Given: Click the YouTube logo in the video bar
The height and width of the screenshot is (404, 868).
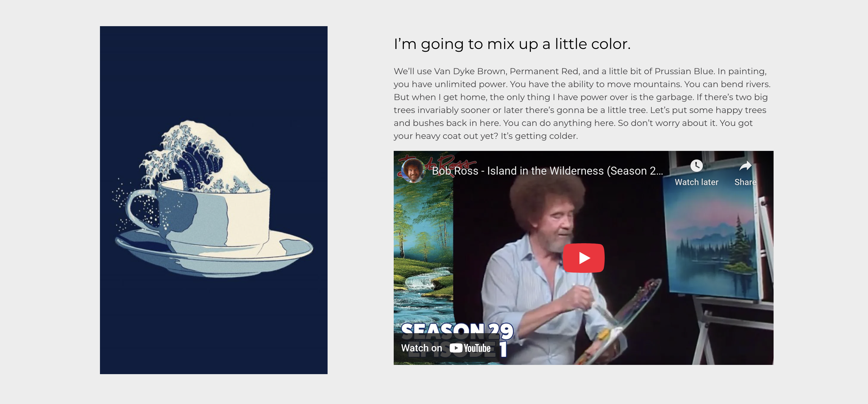Looking at the screenshot, I should point(470,348).
